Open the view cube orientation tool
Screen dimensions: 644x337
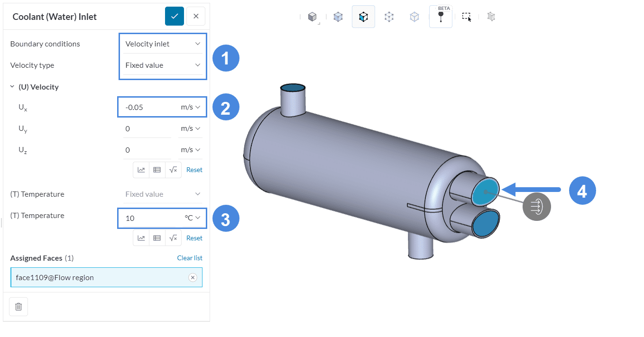(x=312, y=17)
